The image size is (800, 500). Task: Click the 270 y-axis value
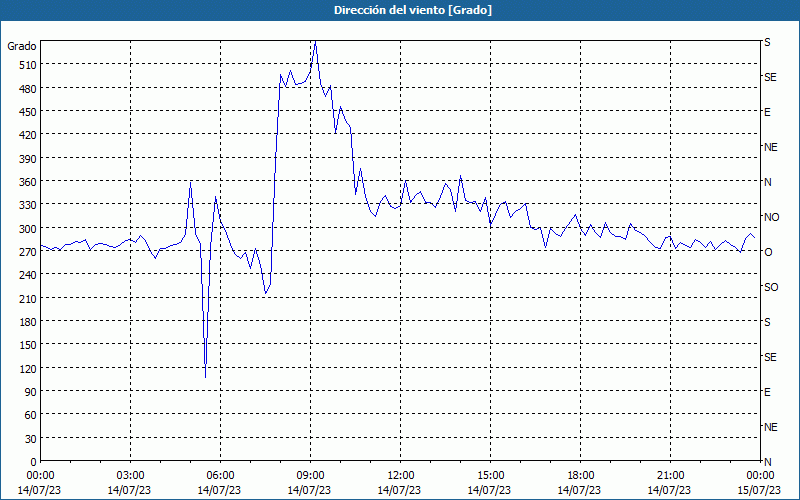tap(28, 252)
